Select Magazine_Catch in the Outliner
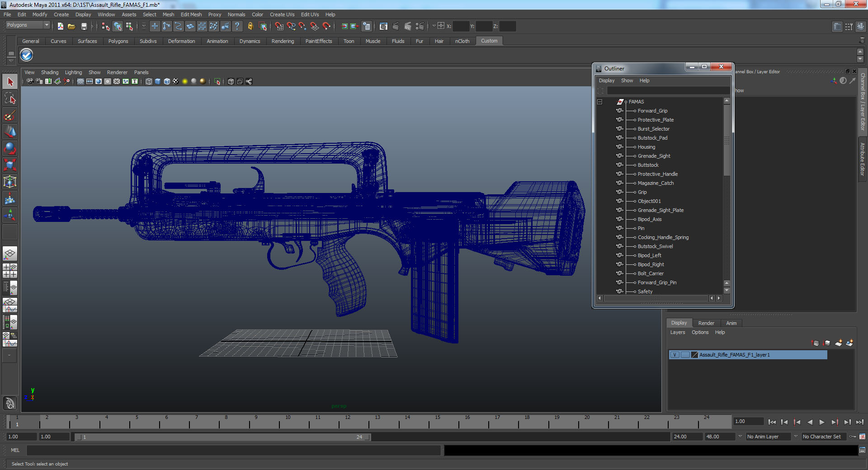Viewport: 868px width, 470px height. [656, 183]
